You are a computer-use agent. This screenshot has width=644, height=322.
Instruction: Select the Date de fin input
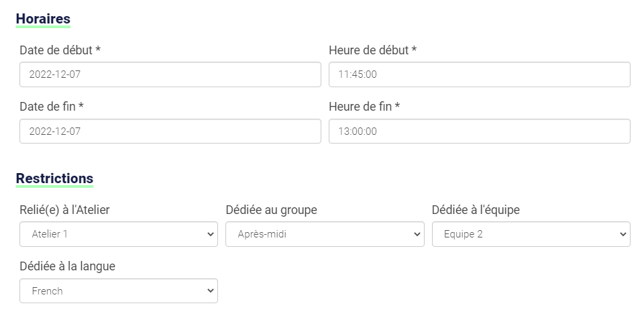170,131
